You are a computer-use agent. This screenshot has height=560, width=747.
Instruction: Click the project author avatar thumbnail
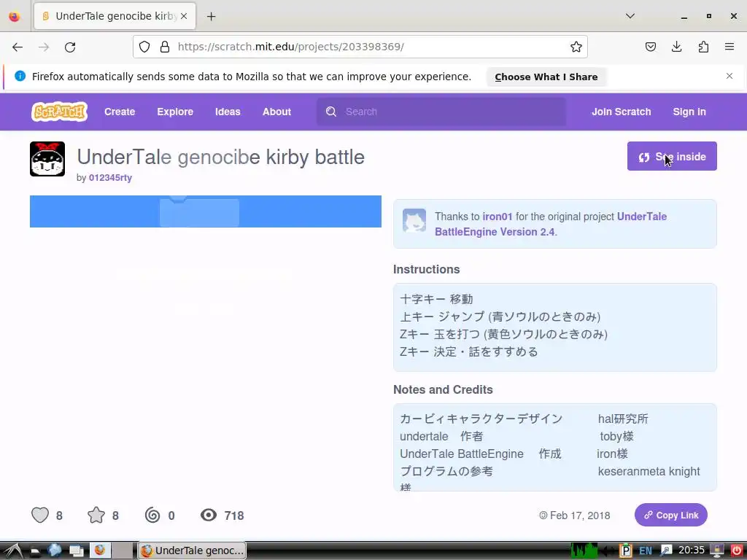point(47,159)
